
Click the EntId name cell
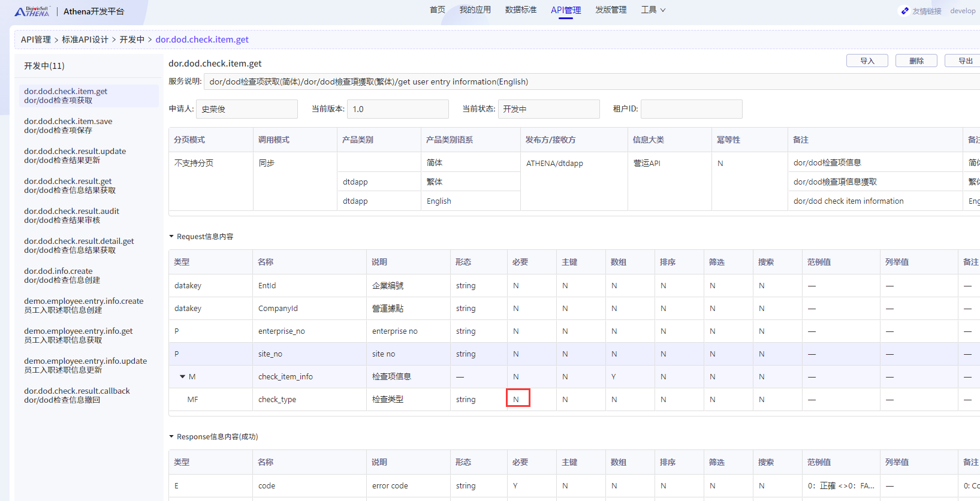point(309,286)
